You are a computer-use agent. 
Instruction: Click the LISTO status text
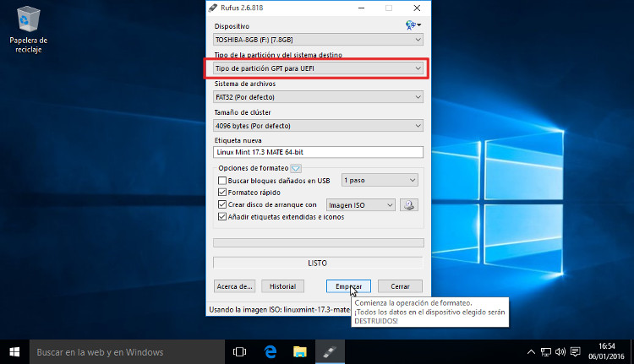pos(317,263)
